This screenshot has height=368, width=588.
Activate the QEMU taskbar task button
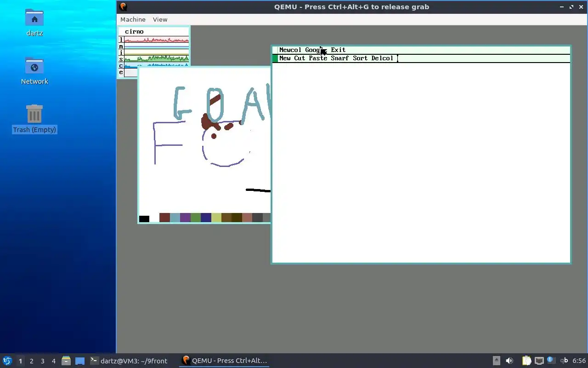(x=224, y=361)
